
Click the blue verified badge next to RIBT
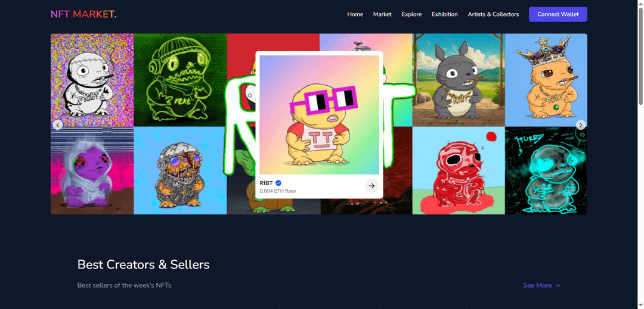coord(278,183)
